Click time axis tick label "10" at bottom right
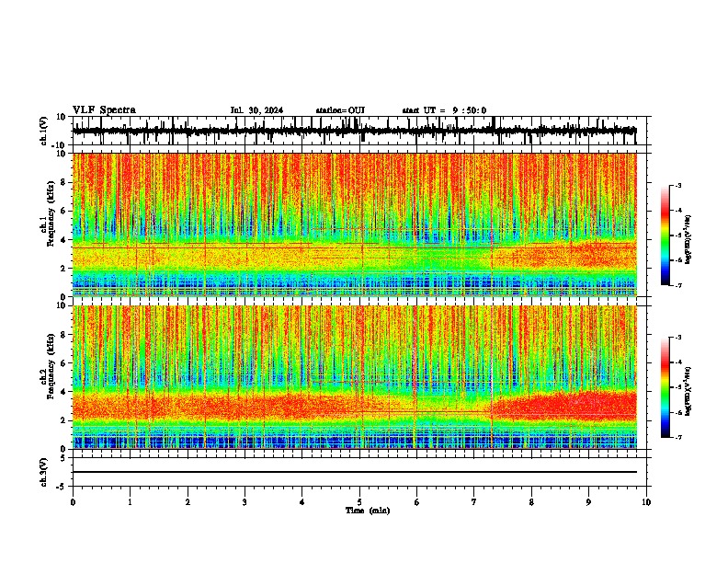This screenshot has height=563, width=728. pyautogui.click(x=646, y=502)
